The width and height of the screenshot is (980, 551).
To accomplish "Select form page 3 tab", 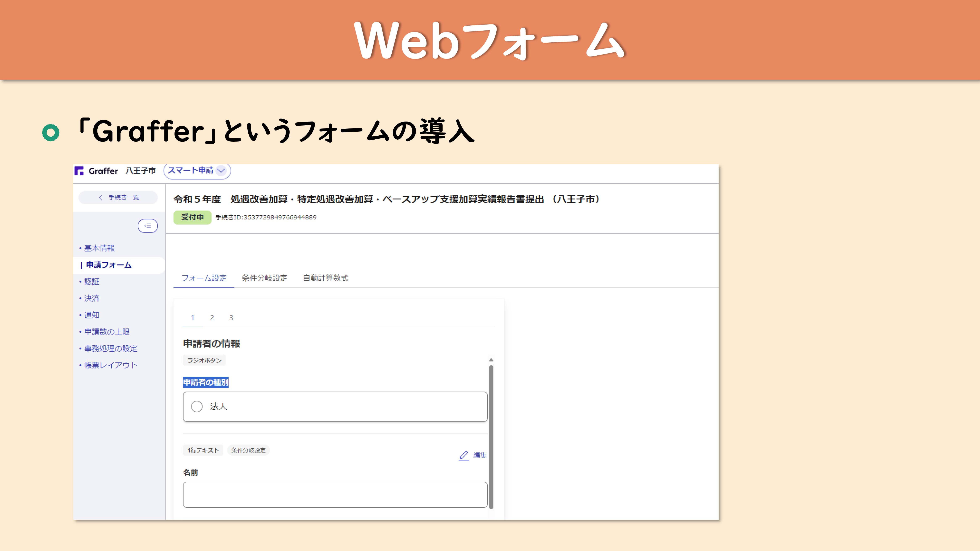I will pyautogui.click(x=231, y=318).
